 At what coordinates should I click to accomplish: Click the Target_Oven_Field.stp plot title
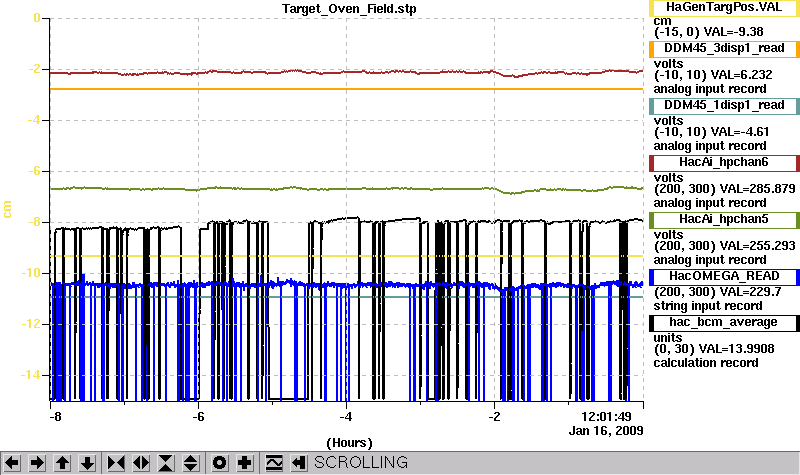[349, 9]
